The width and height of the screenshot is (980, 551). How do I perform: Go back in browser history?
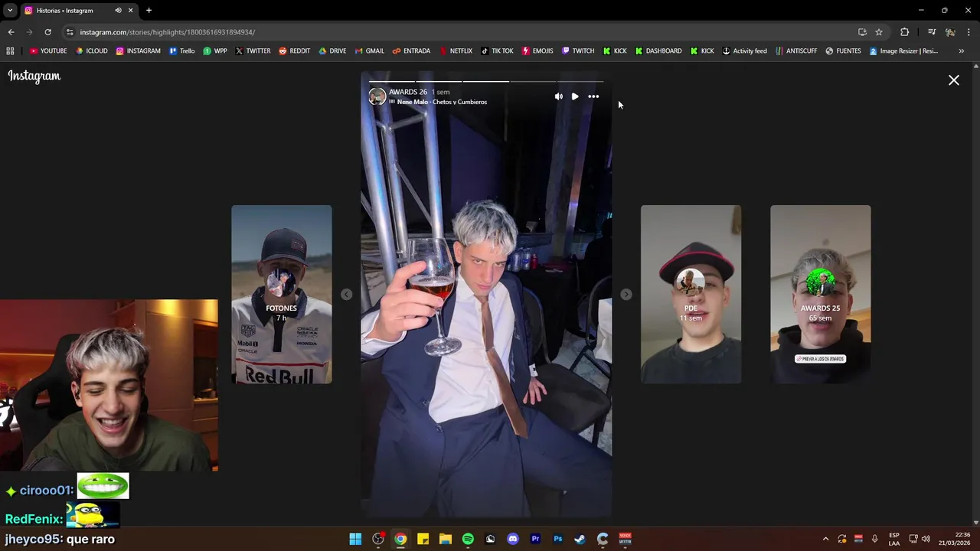click(11, 32)
